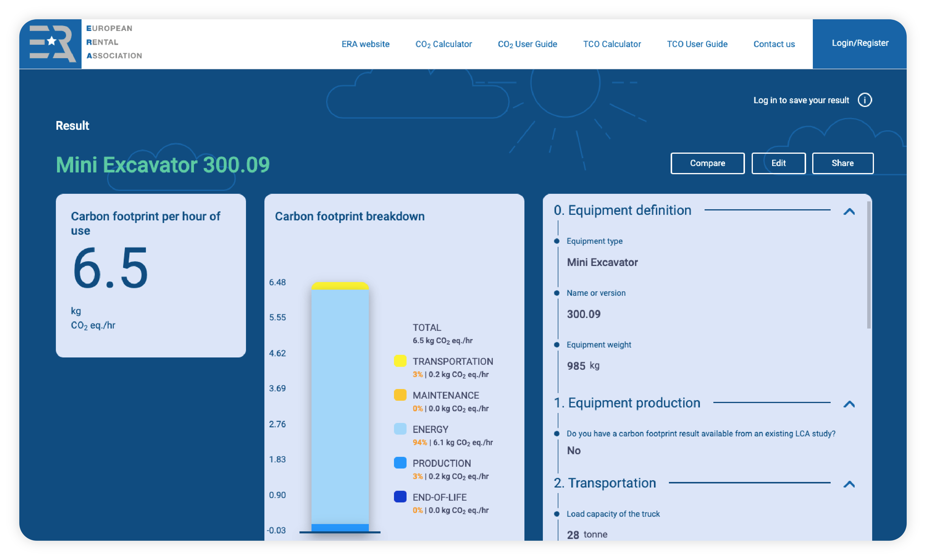
Task: Click the Edit button
Action: (x=778, y=163)
